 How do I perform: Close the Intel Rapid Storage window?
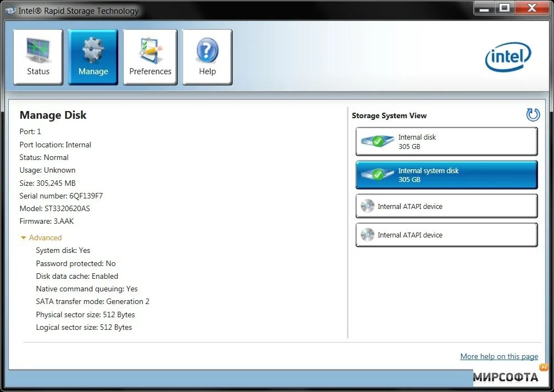pos(532,8)
